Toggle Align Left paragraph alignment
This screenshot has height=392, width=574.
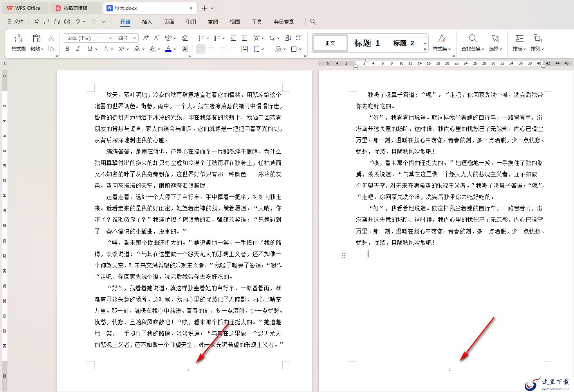coord(200,49)
